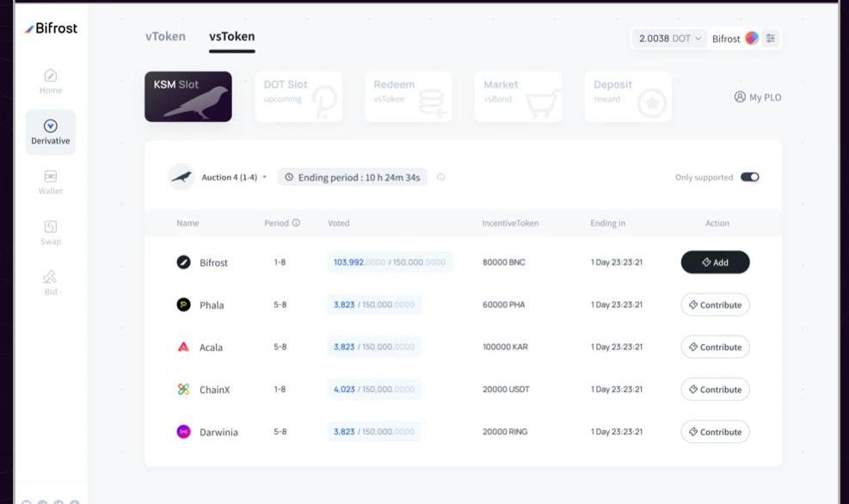Click the 100000 KAR incentive value
Screen dimensions: 849x504
click(505, 347)
